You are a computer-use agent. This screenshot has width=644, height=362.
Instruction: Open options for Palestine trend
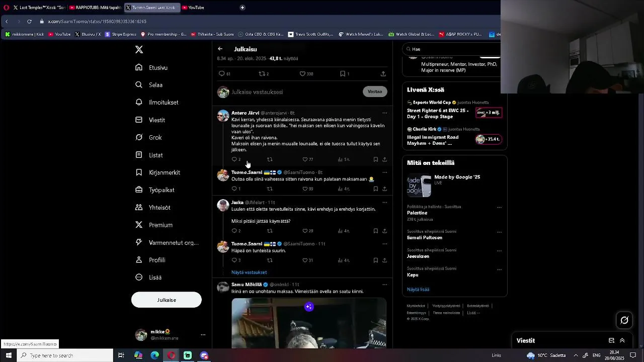tap(499, 207)
